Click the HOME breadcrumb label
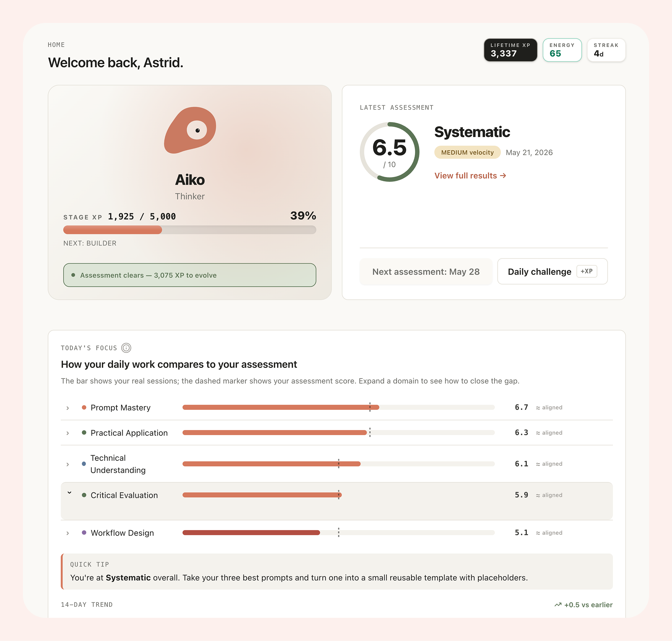This screenshot has width=672, height=641. click(56, 45)
